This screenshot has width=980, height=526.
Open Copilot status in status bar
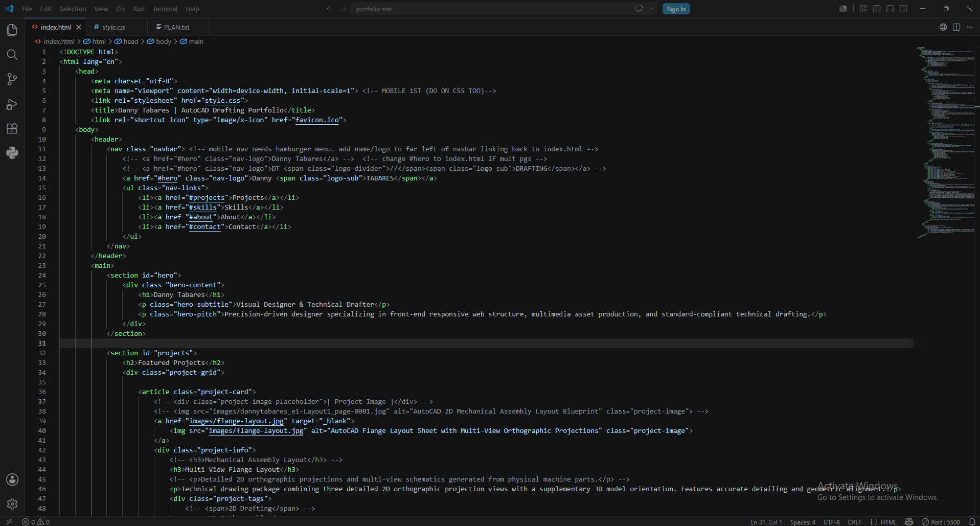click(909, 522)
